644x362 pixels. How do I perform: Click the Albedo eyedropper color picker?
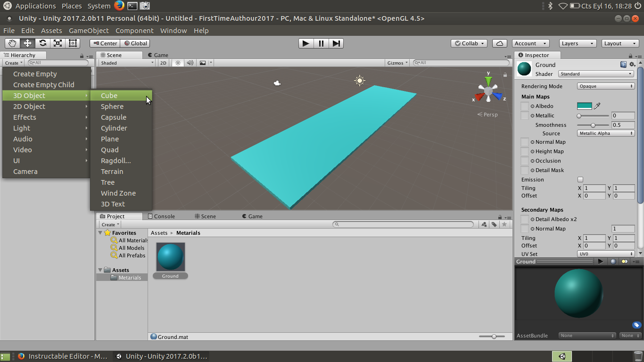point(597,106)
